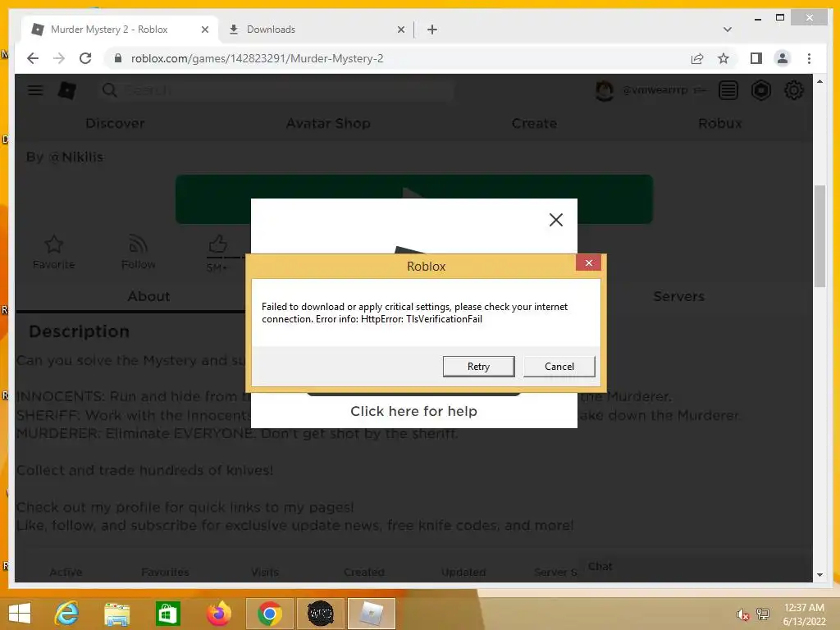Open Discover page
Image resolution: width=840 pixels, height=630 pixels.
click(x=115, y=123)
